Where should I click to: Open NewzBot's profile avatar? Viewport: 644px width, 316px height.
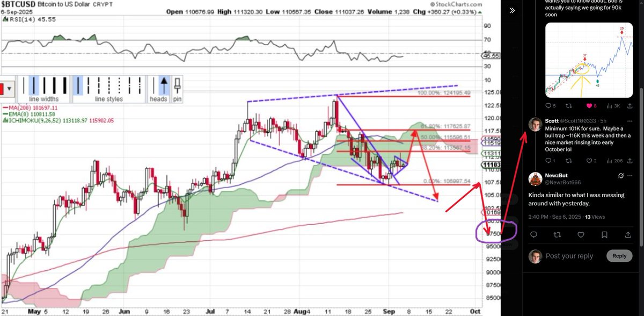535,179
